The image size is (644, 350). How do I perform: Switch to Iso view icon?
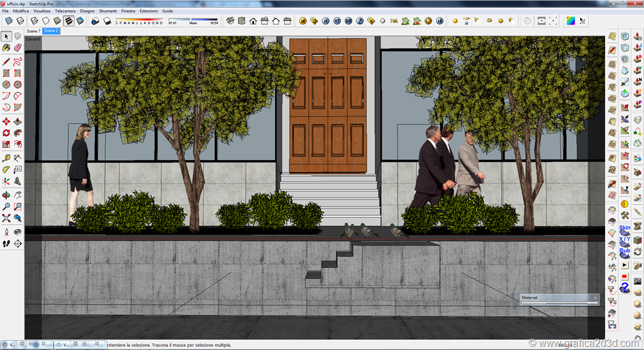(230, 21)
